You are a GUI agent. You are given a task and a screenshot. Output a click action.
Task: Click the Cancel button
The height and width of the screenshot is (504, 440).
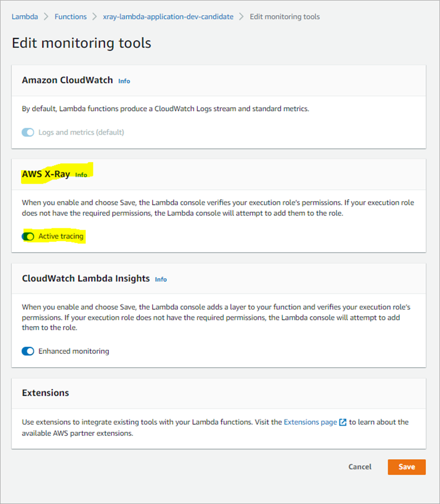[x=360, y=467]
